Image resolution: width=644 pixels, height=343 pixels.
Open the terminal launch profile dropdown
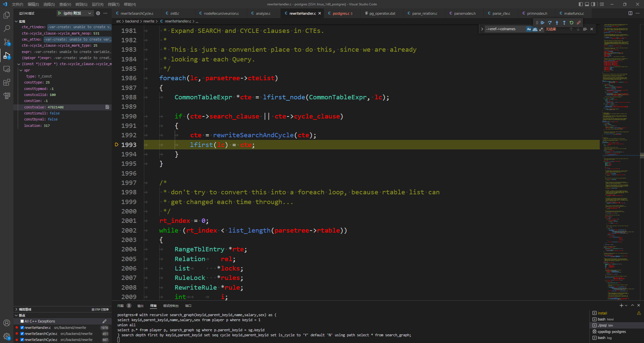[x=626, y=305]
